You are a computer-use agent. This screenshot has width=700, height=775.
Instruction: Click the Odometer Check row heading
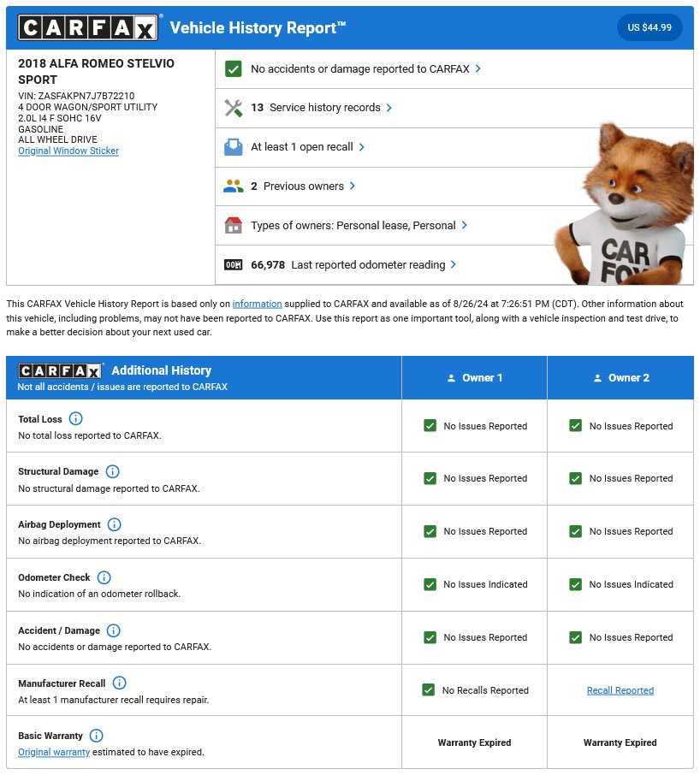click(55, 577)
